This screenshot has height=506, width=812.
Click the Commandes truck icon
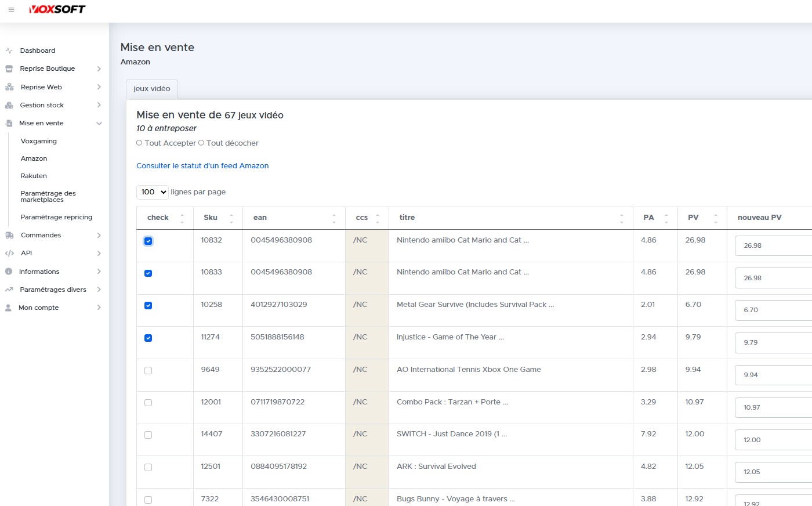[9, 236]
